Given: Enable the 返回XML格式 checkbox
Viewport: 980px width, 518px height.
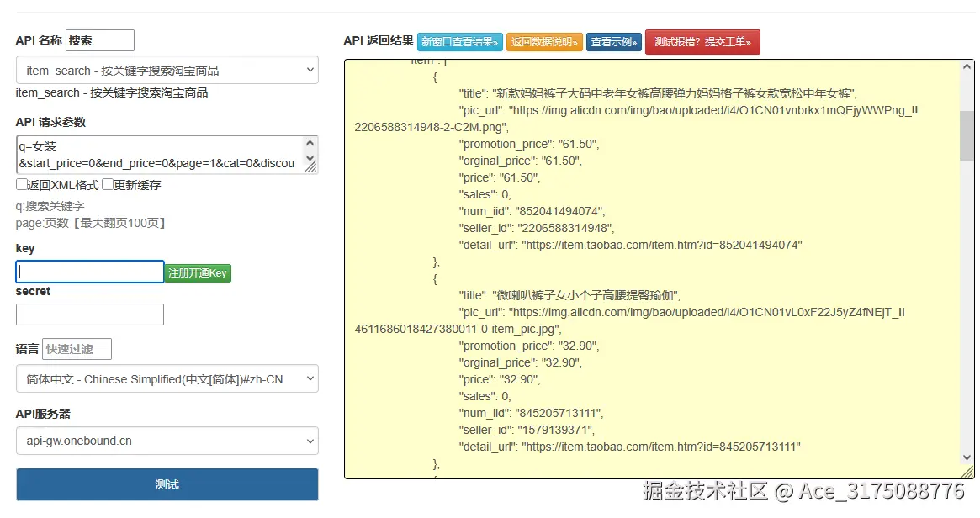Looking at the screenshot, I should pyautogui.click(x=22, y=184).
